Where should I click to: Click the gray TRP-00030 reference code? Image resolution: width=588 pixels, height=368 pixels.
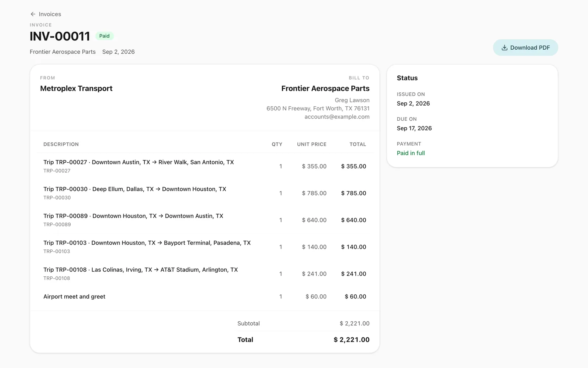click(x=57, y=198)
